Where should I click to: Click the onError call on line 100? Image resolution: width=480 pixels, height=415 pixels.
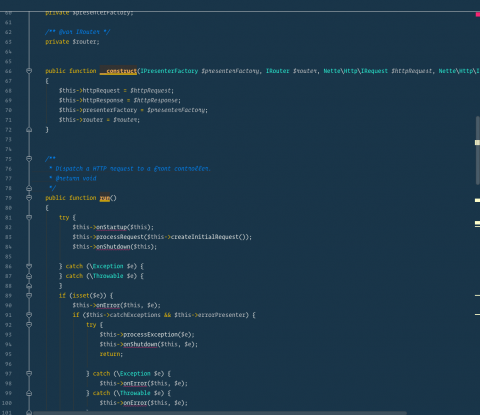tap(135, 403)
